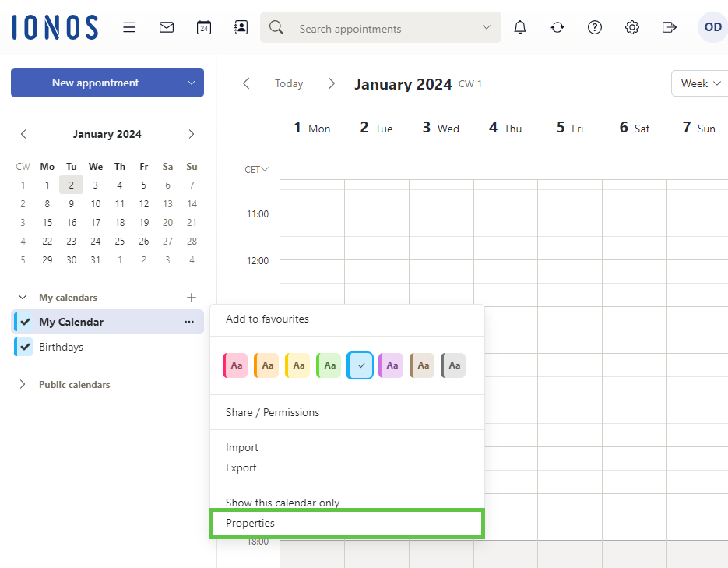Open the Week view dropdown

[700, 83]
